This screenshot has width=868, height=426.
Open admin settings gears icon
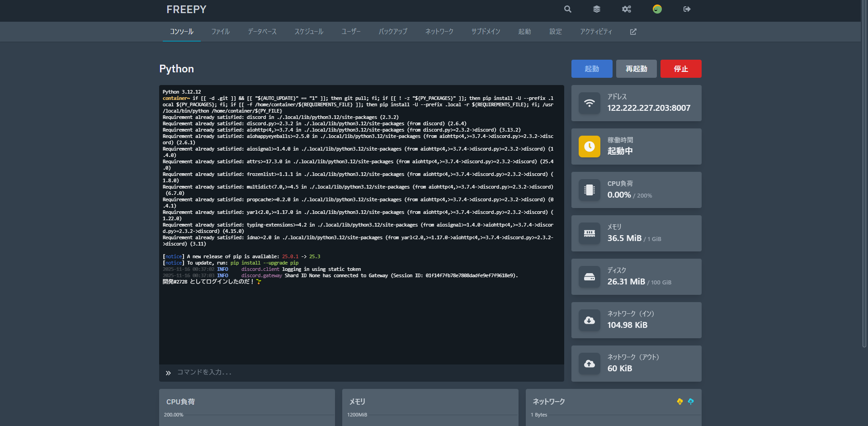tap(626, 9)
